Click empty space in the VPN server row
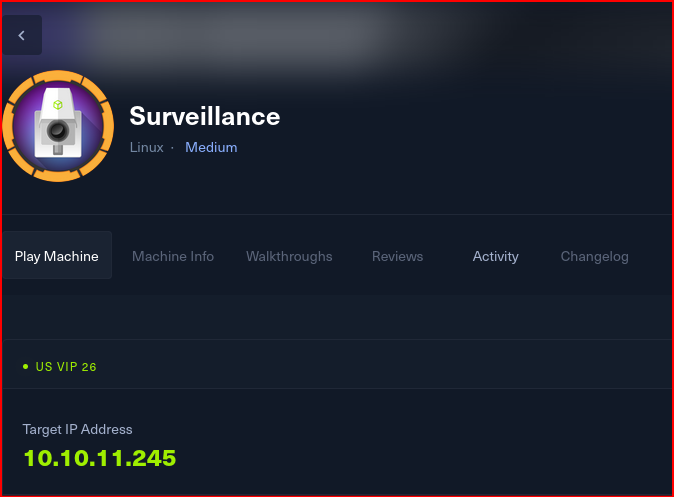Screen dimensions: 674x497 [x=400, y=367]
